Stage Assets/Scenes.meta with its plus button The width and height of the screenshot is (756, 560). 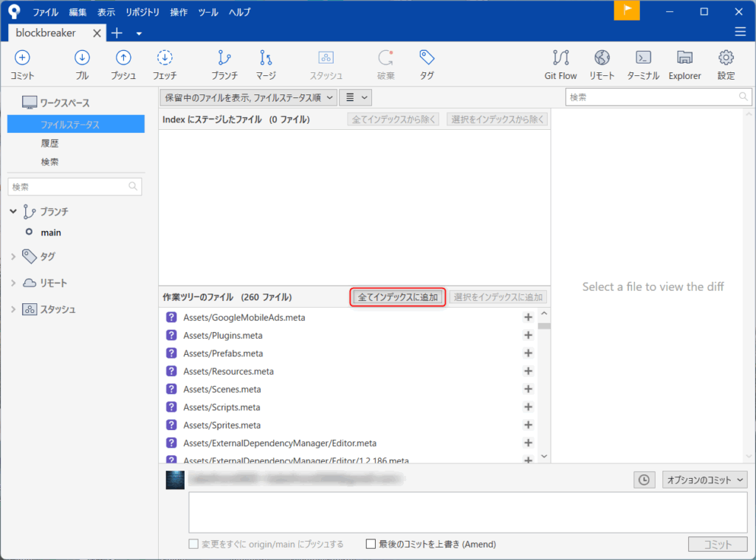point(528,389)
